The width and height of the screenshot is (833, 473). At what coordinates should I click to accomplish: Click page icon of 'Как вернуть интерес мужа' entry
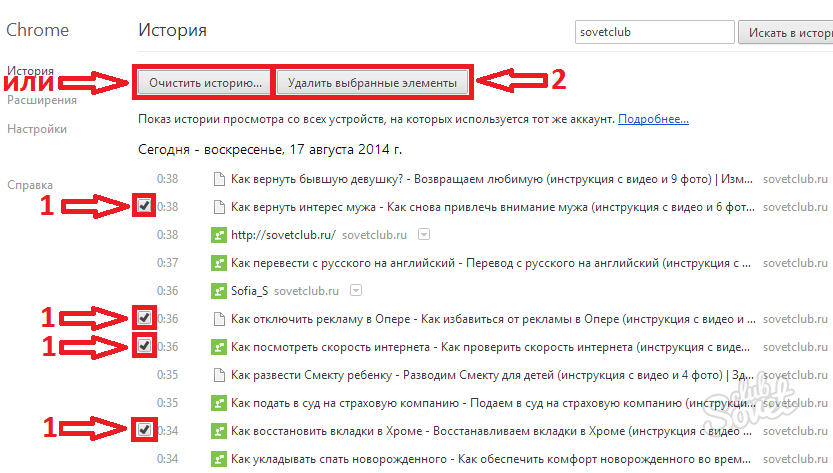click(219, 207)
